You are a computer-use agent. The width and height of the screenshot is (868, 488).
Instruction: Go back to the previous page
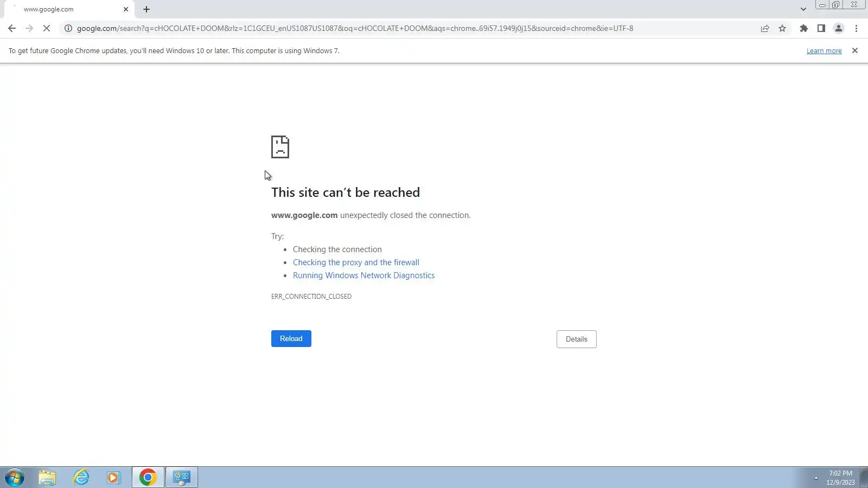(x=12, y=28)
